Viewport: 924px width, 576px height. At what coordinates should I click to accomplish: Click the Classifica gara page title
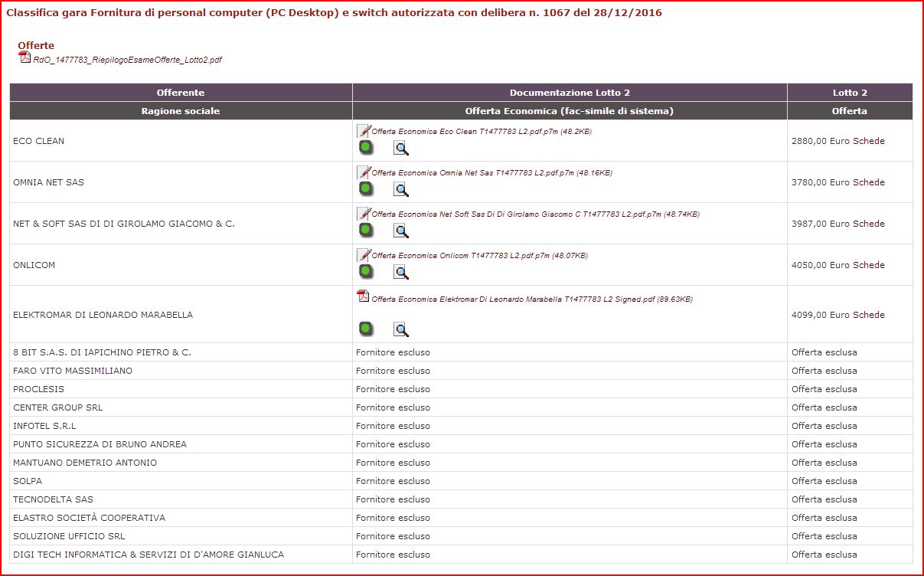coord(335,13)
